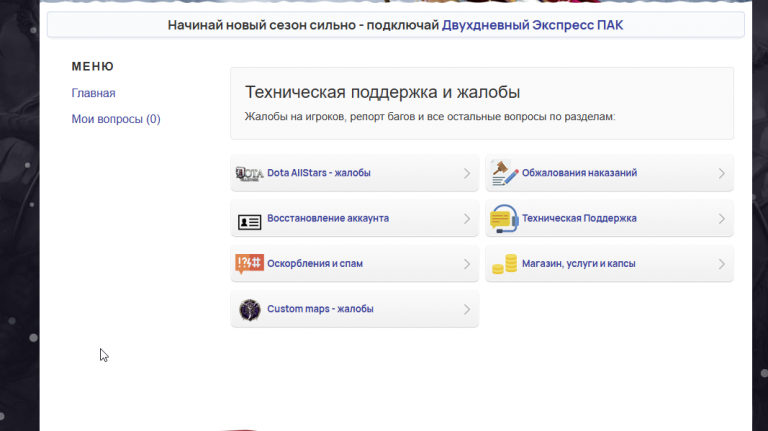Click the ID card icon for account recovery

click(x=249, y=222)
